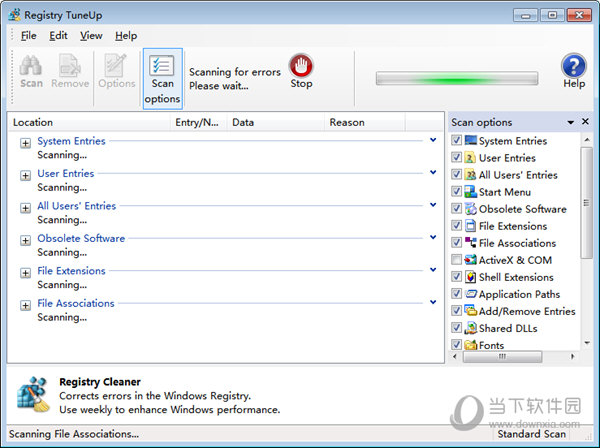Expand the System Entries tree node
Image resolution: width=600 pixels, height=448 pixels.
[x=25, y=143]
